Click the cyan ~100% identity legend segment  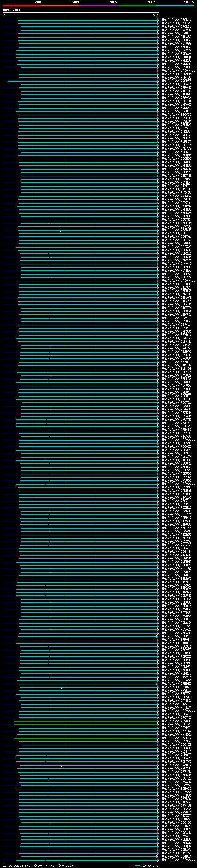coord(175,6)
